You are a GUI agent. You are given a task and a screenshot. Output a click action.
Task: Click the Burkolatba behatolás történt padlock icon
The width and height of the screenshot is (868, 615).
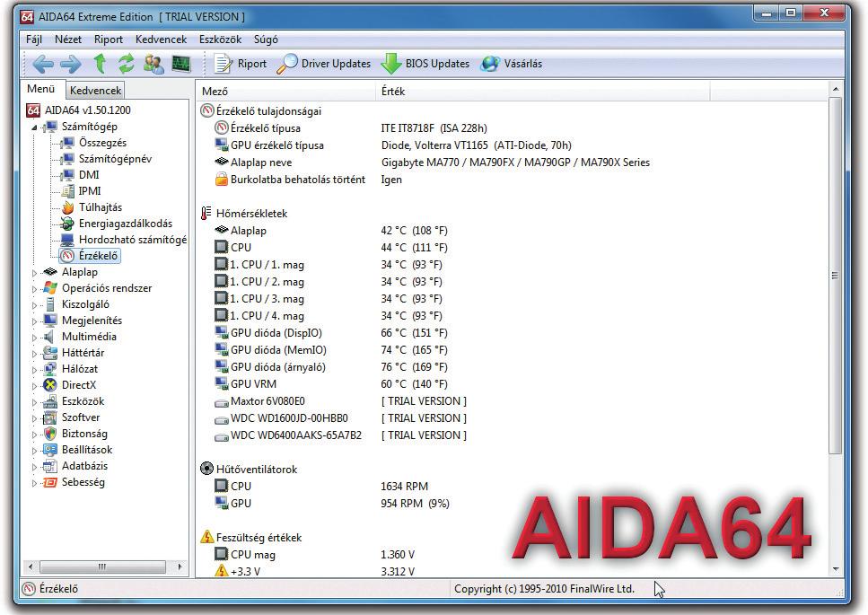[x=222, y=179]
